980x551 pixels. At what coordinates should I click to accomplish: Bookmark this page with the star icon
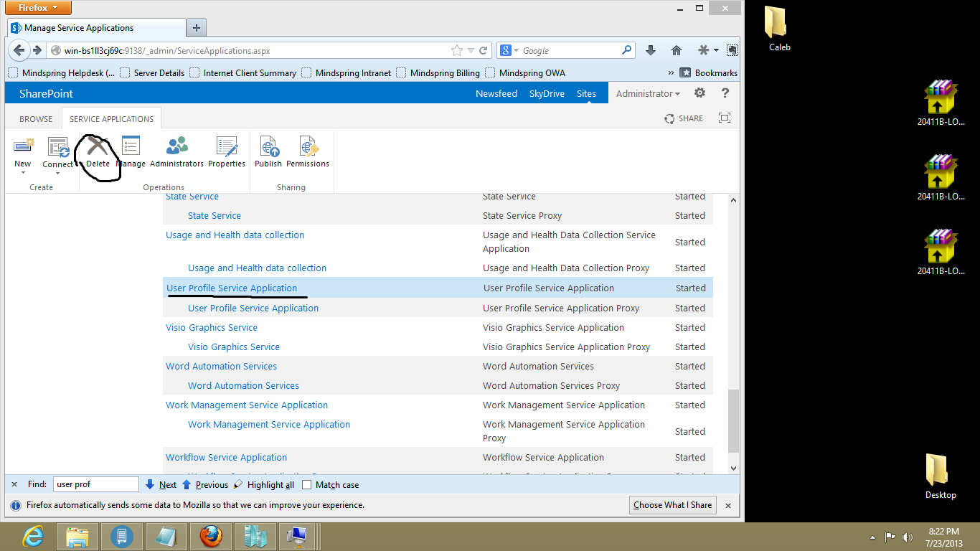tap(457, 50)
